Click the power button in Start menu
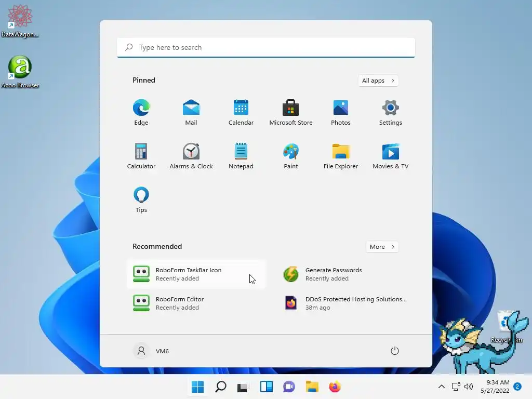This screenshot has height=399, width=532. tap(395, 351)
